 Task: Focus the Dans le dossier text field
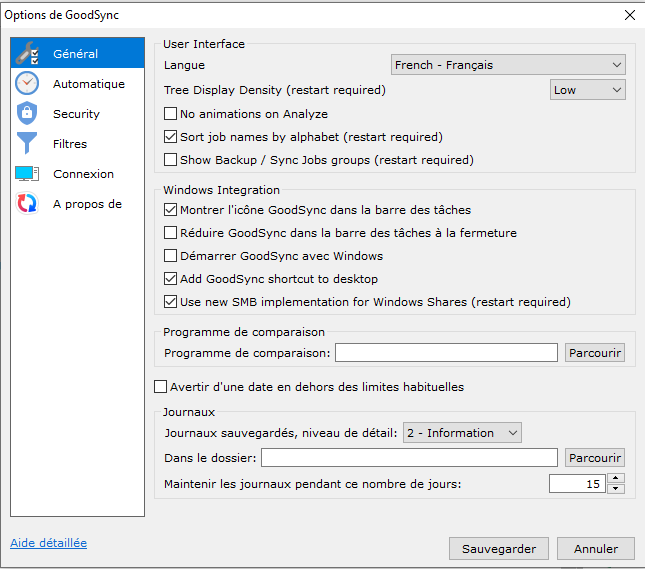click(x=409, y=458)
